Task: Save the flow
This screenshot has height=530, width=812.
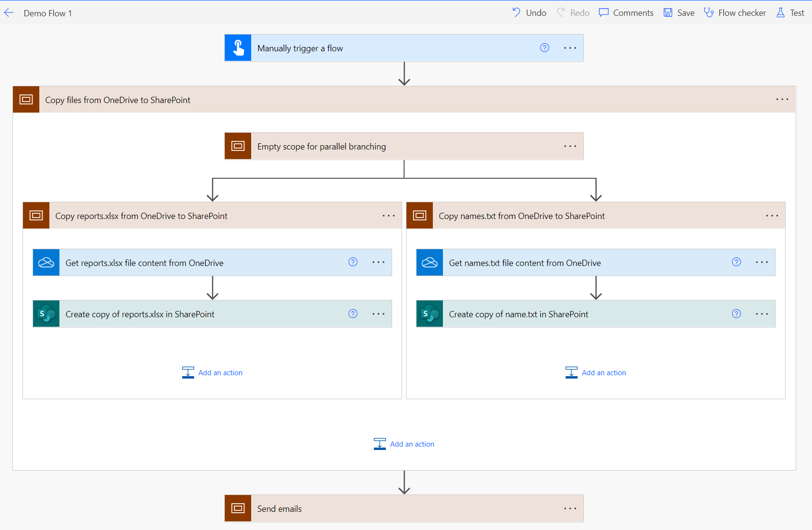Action: 679,13
